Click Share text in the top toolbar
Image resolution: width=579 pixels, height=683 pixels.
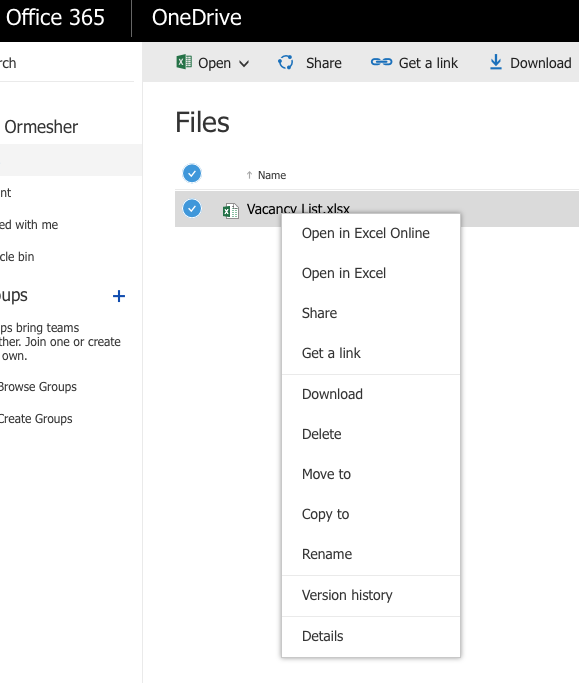click(324, 63)
